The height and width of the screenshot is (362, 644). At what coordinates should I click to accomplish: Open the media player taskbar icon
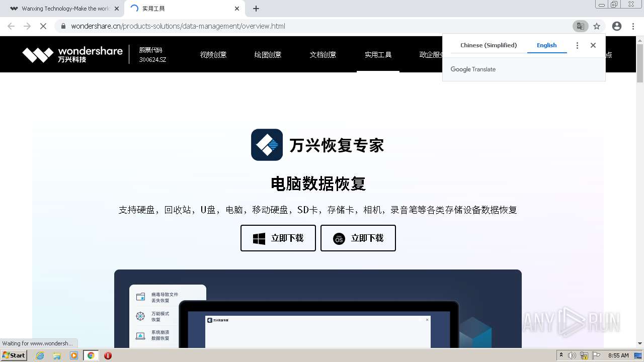coord(74,355)
